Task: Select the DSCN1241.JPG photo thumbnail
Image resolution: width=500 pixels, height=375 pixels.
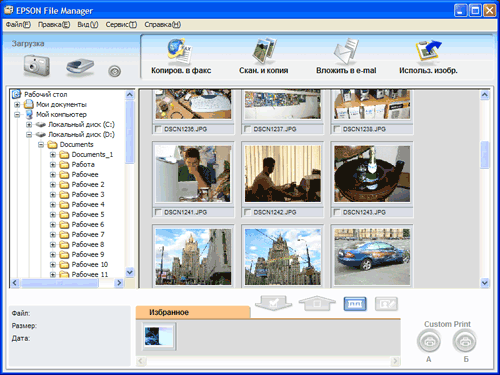Action: 193,174
